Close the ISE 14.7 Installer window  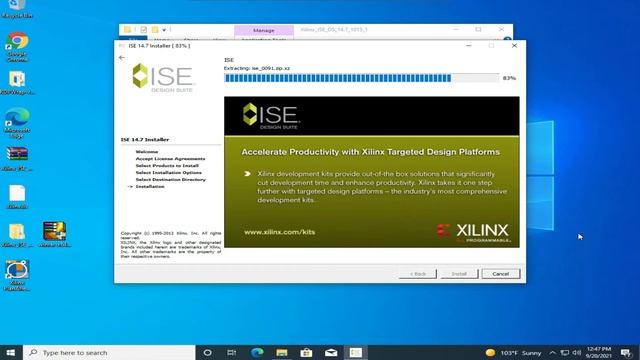pyautogui.click(x=514, y=46)
